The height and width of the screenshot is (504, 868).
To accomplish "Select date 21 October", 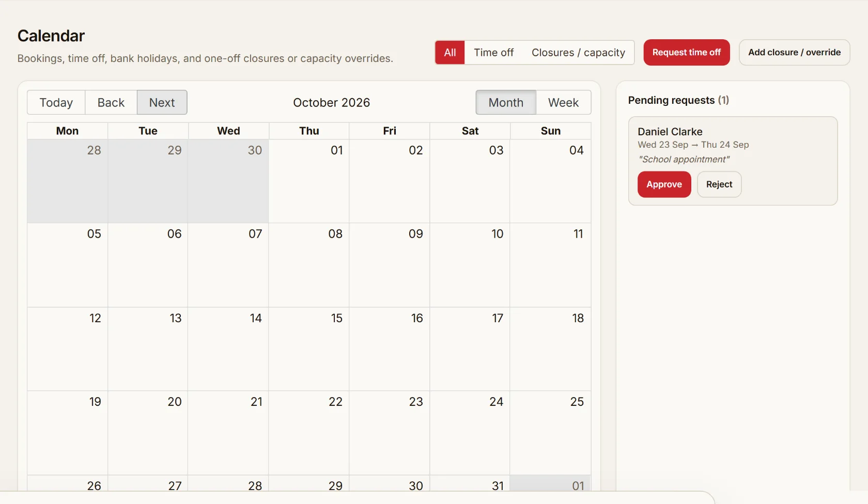I will 256,402.
